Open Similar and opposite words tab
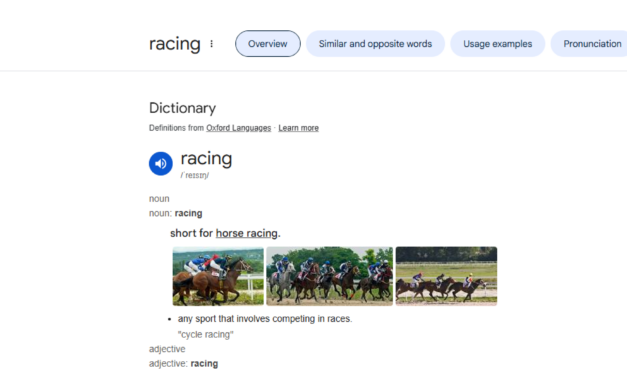This screenshot has height=376, width=627. pyautogui.click(x=375, y=44)
